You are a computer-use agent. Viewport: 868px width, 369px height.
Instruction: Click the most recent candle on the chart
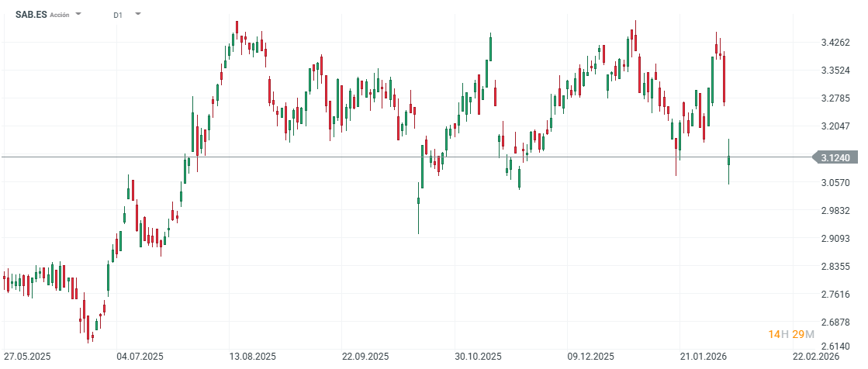click(x=729, y=160)
